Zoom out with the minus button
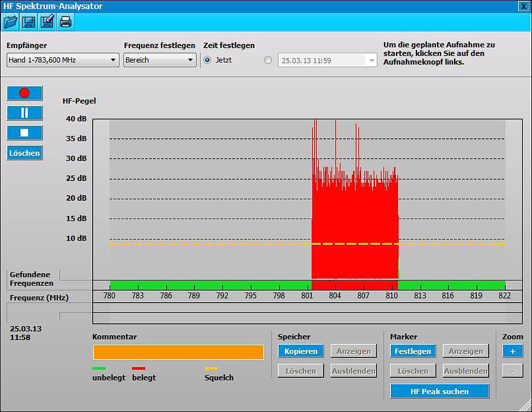 [x=512, y=371]
